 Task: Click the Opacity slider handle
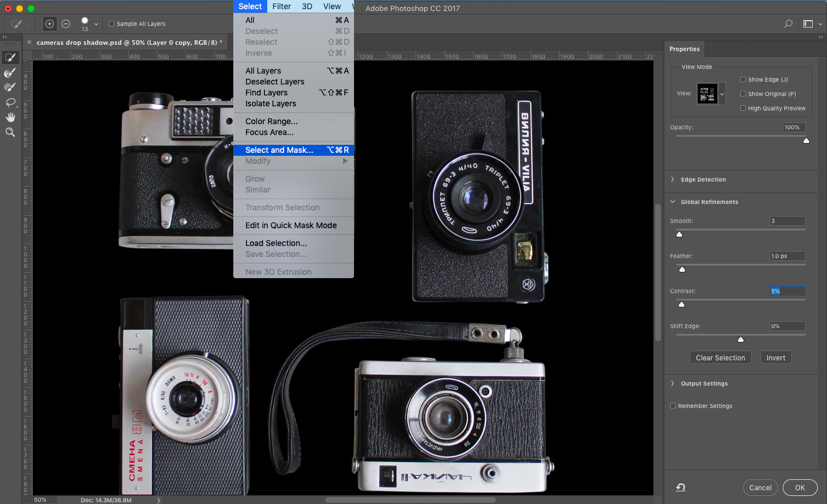806,141
